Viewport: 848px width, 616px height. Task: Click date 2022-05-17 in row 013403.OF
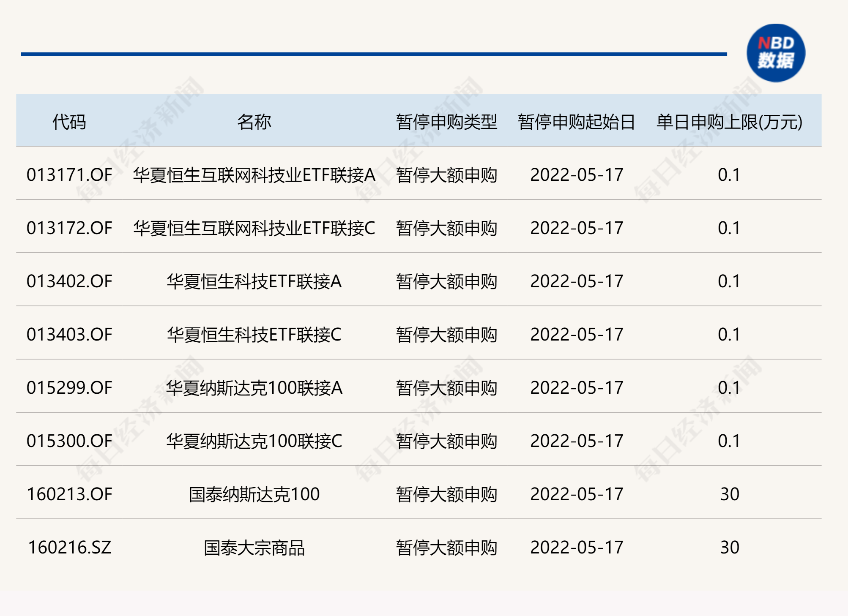(x=577, y=335)
